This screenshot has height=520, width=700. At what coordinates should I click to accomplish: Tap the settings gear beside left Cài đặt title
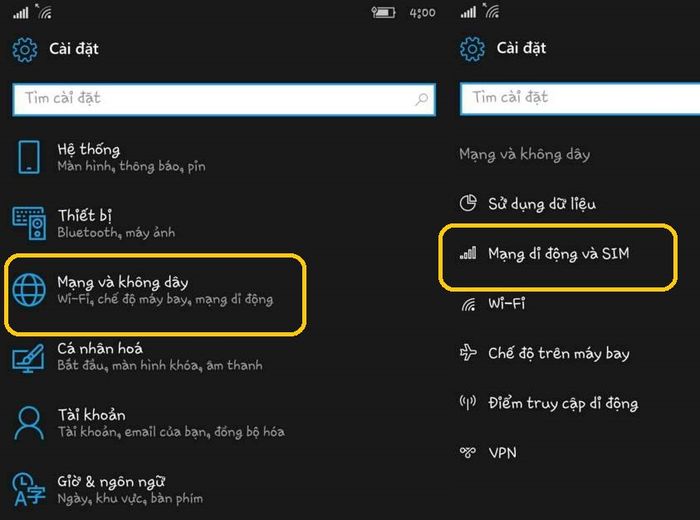(x=25, y=49)
